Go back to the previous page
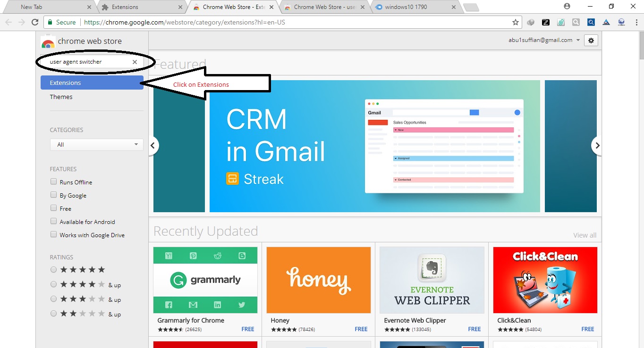Screen dimensions: 644x348 coord(8,22)
